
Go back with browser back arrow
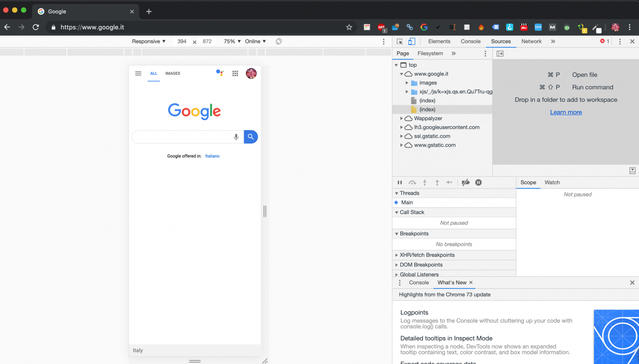pos(7,27)
